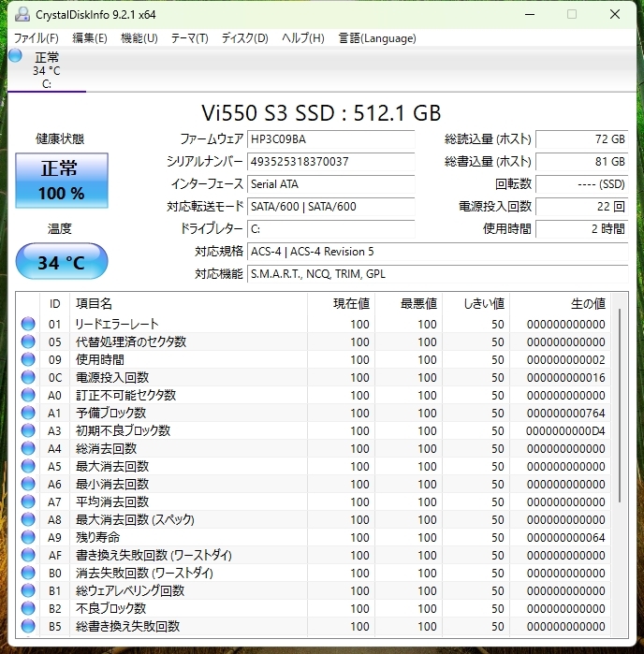This screenshot has height=654, width=644.
Task: Click status orb for A7 平均消去回数 row
Action: (28, 501)
